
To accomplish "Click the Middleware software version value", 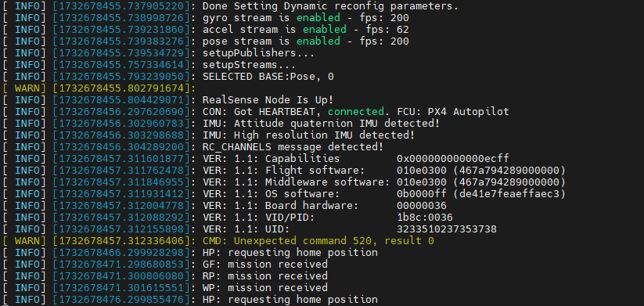I will pos(481,182).
